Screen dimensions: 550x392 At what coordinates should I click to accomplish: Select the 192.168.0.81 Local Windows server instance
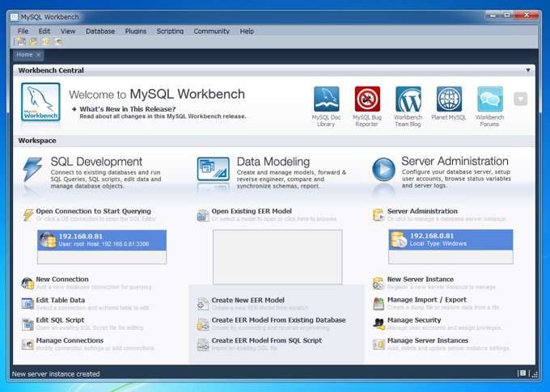pyautogui.click(x=451, y=239)
